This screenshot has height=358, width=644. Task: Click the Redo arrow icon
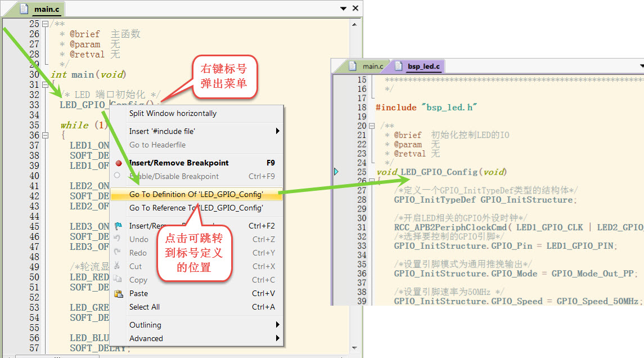118,253
